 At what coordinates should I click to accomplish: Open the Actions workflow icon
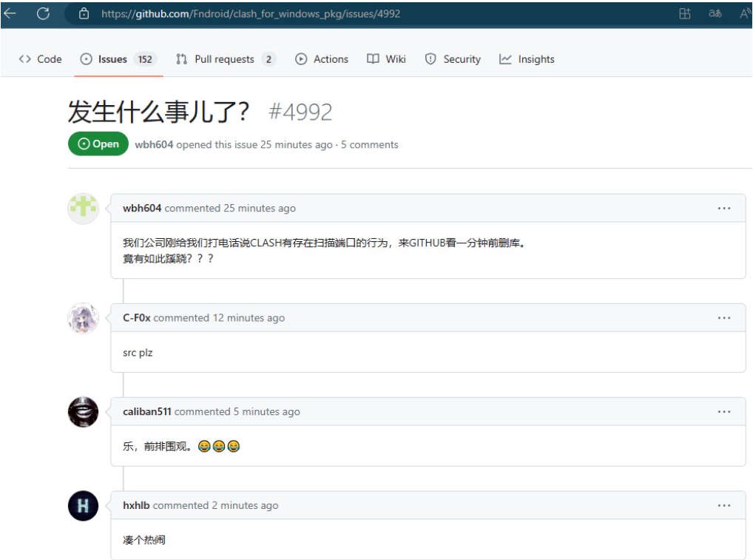pyautogui.click(x=302, y=59)
